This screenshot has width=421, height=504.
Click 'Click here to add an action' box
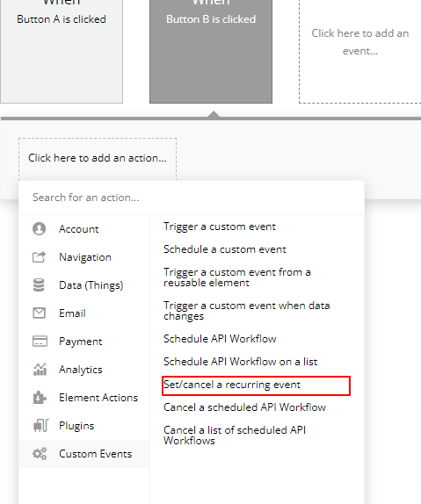point(98,158)
